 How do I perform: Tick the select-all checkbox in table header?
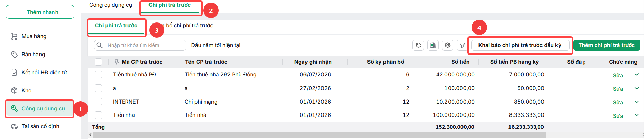[x=98, y=62]
